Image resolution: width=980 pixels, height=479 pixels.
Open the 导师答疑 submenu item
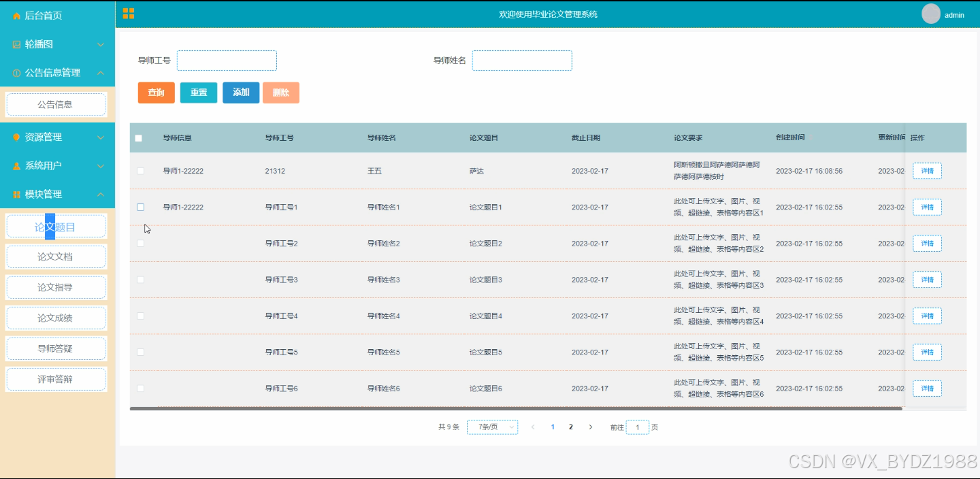click(56, 348)
